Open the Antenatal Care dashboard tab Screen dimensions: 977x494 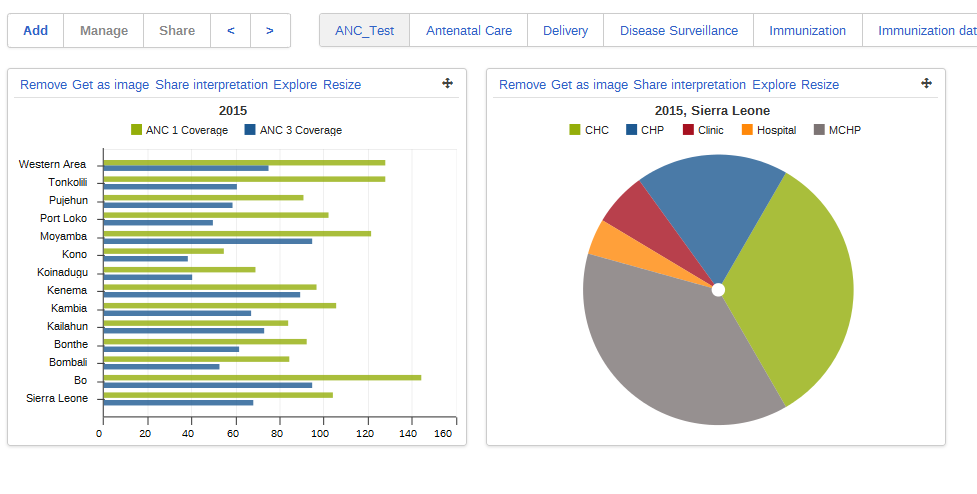469,31
